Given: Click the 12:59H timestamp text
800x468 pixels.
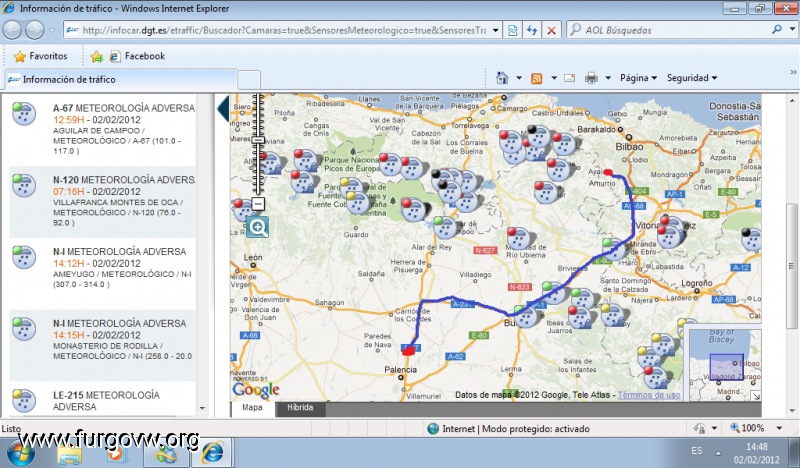Looking at the screenshot, I should tap(69, 120).
